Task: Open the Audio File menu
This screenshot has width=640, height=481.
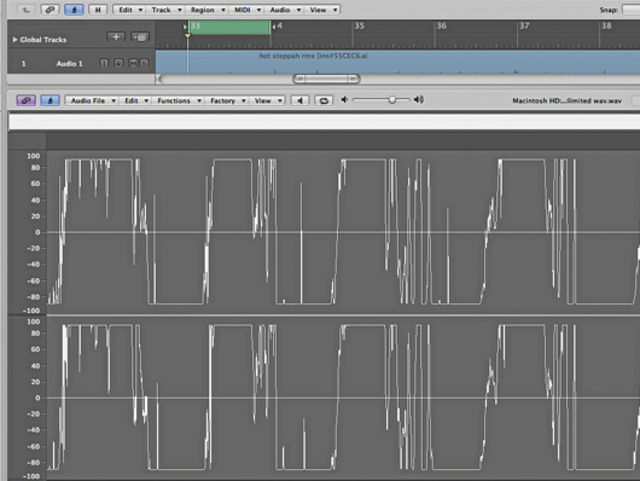Action: [92, 100]
